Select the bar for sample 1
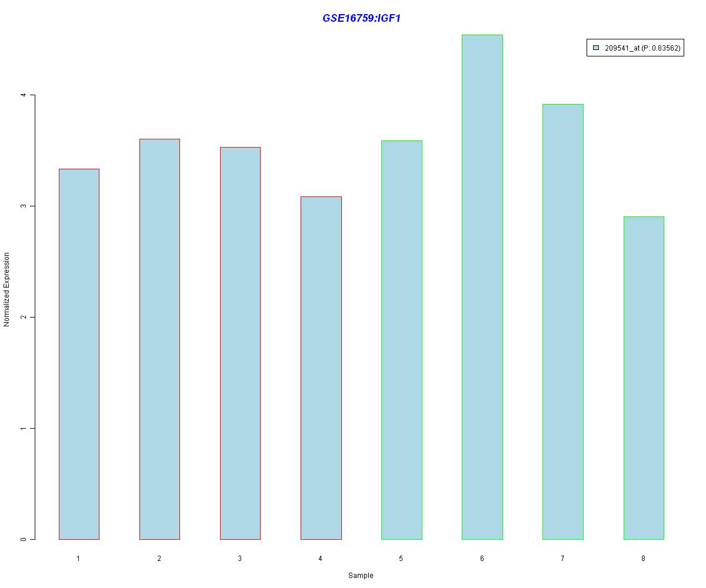This screenshot has height=588, width=706. [79, 354]
